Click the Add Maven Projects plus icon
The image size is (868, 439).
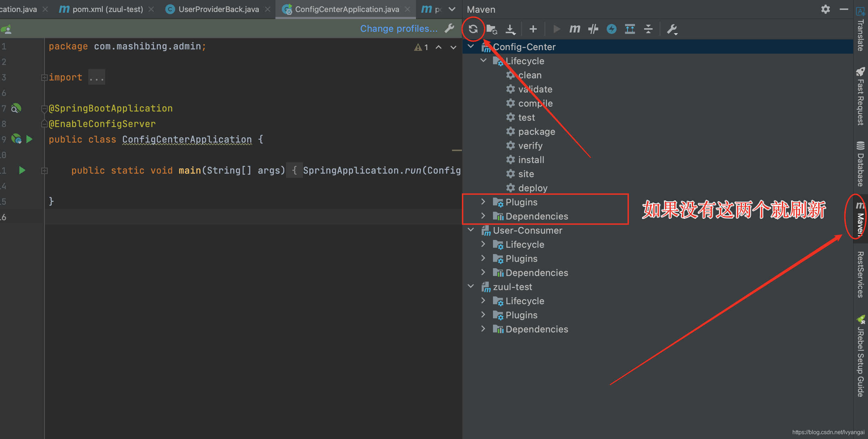pos(533,29)
